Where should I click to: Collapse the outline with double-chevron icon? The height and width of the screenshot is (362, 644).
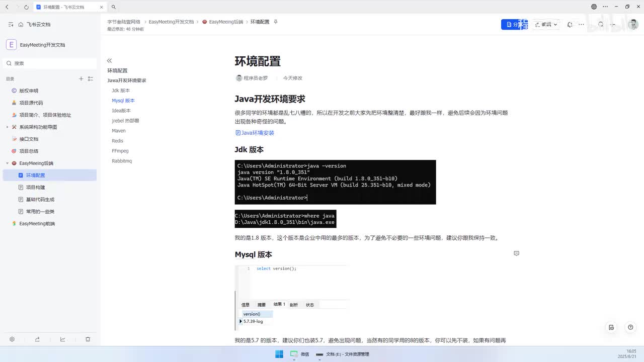(x=109, y=60)
